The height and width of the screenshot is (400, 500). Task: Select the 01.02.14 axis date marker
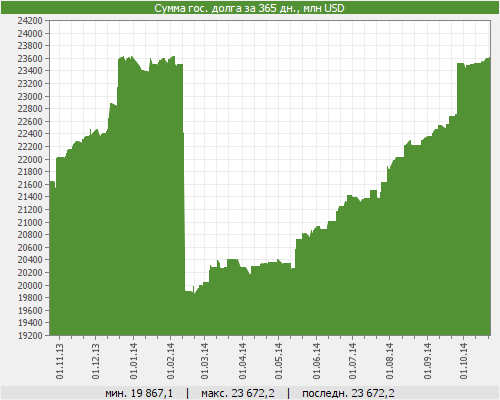pyautogui.click(x=171, y=361)
